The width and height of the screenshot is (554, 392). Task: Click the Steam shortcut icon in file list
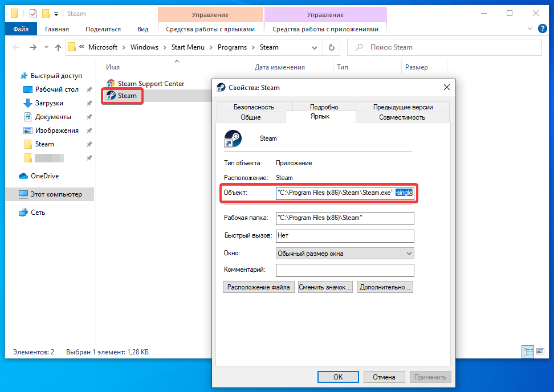[111, 95]
